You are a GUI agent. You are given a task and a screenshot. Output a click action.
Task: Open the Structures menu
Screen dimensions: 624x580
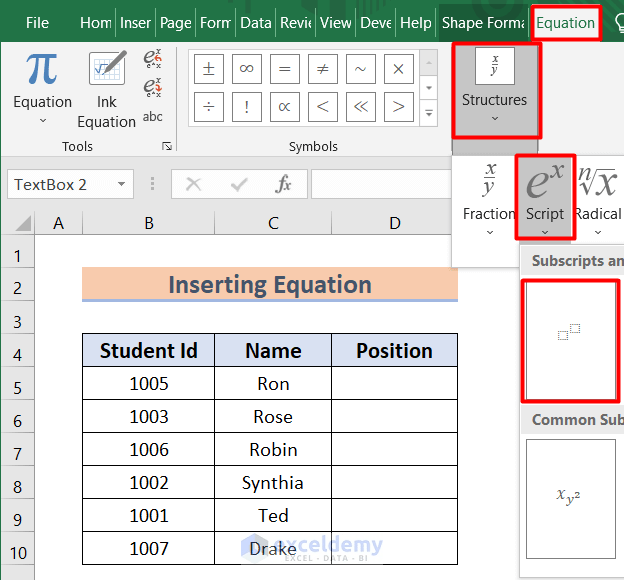(x=495, y=90)
